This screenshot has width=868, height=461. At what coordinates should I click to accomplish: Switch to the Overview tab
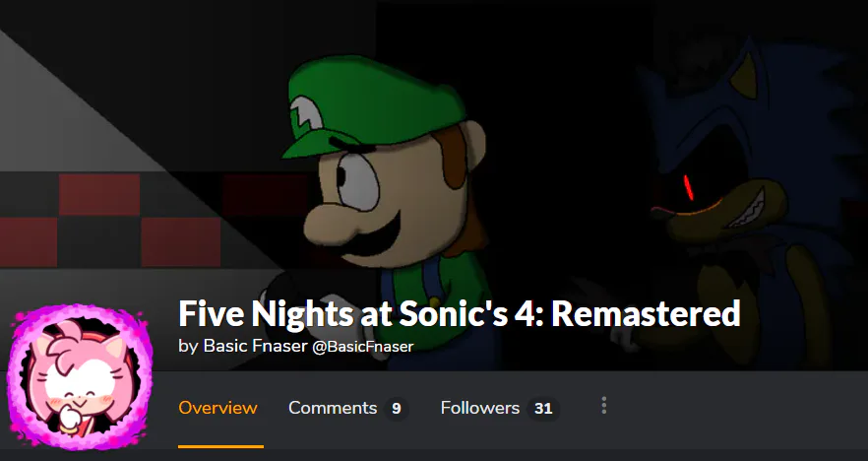218,408
